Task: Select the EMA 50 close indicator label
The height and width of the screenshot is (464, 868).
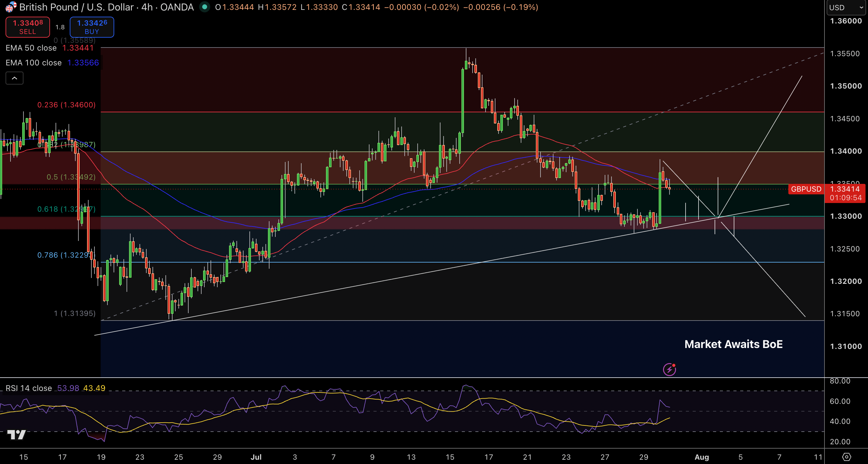Action: (31, 48)
